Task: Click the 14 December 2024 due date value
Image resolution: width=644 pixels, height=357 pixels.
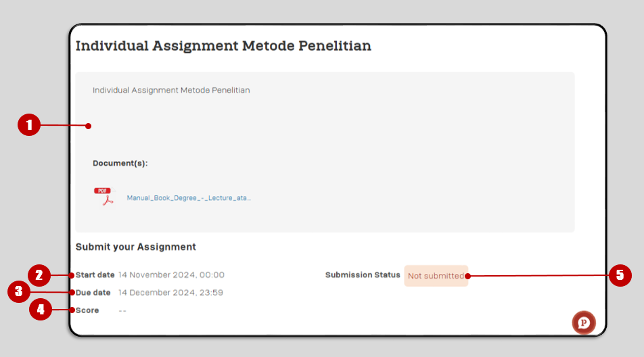Action: (171, 293)
